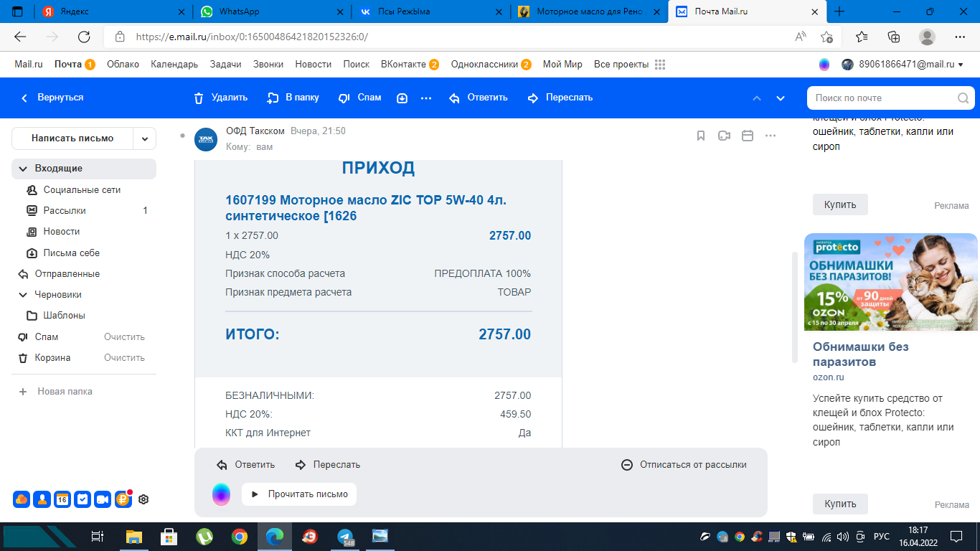Image resolution: width=980 pixels, height=551 pixels.
Task: Click Отписаться от рассылки
Action: pyautogui.click(x=684, y=465)
